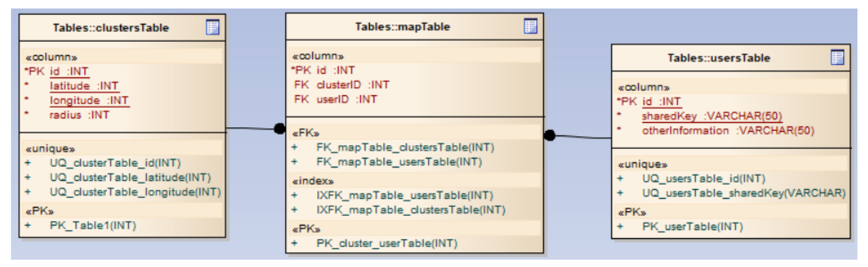Click the connector dot between mapTable and usersTable
Image resolution: width=868 pixels, height=267 pixels.
click(550, 135)
